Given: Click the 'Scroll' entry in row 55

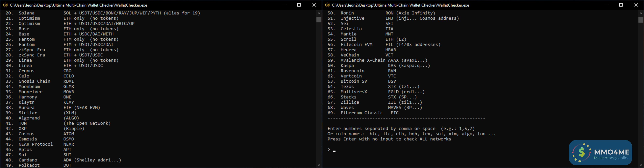Looking at the screenshot, I should [x=349, y=39].
